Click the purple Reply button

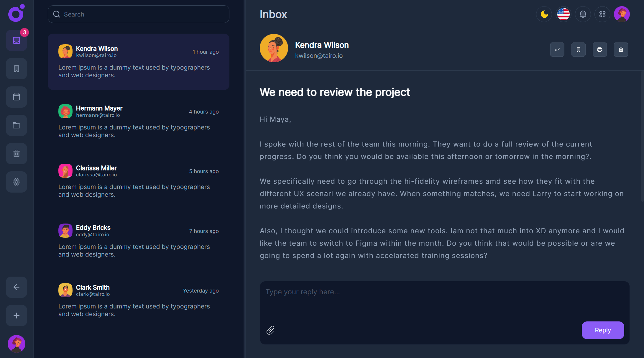(x=602, y=330)
